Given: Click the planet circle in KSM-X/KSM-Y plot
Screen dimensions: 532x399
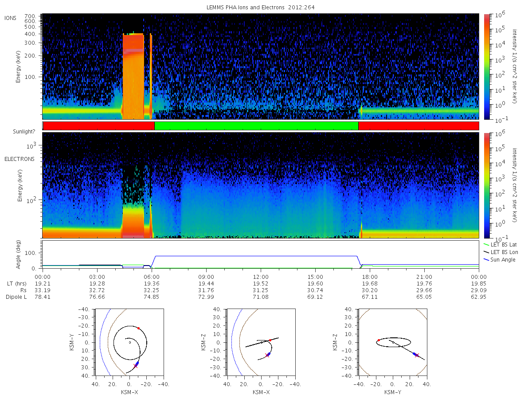Looking at the screenshot, I should [x=129, y=342].
